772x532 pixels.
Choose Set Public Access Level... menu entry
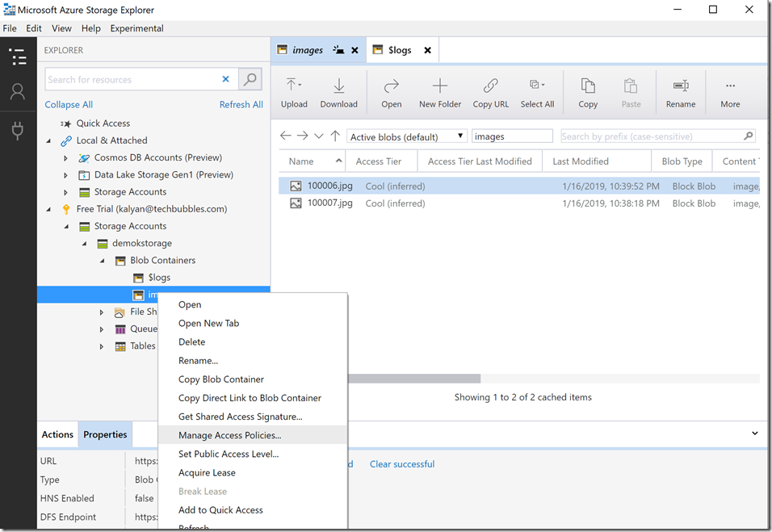[x=253, y=454]
